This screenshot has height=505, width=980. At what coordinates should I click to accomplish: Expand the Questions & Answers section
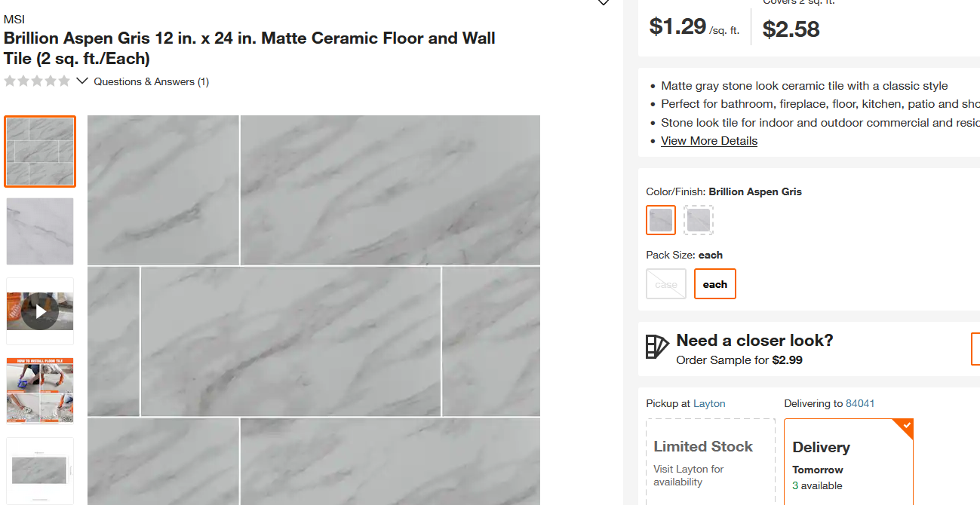click(151, 81)
